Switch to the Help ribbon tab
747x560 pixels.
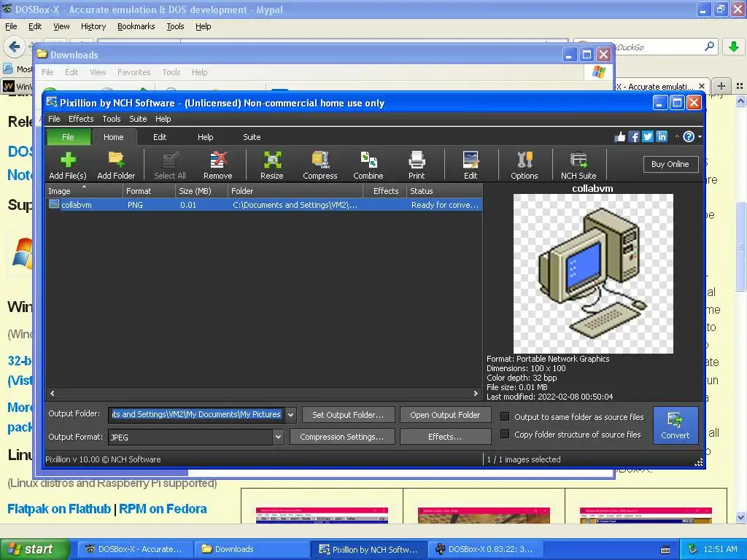pyautogui.click(x=205, y=137)
